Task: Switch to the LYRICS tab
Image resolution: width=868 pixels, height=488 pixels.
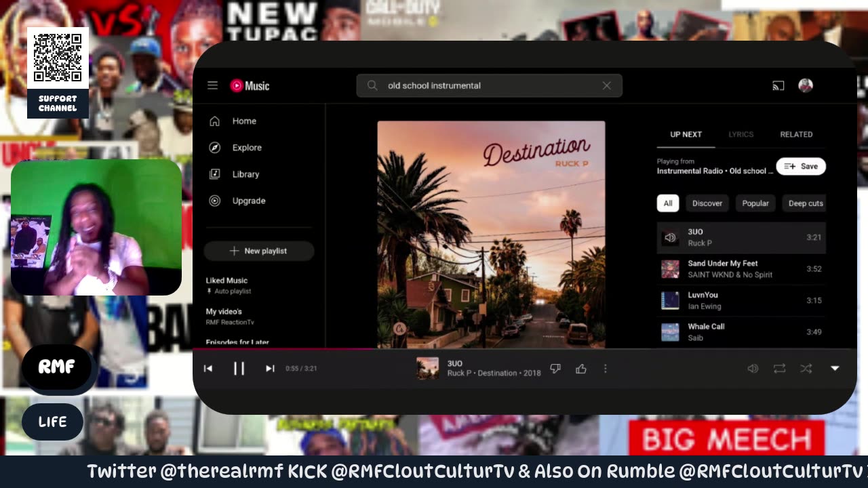Action: pyautogui.click(x=741, y=134)
